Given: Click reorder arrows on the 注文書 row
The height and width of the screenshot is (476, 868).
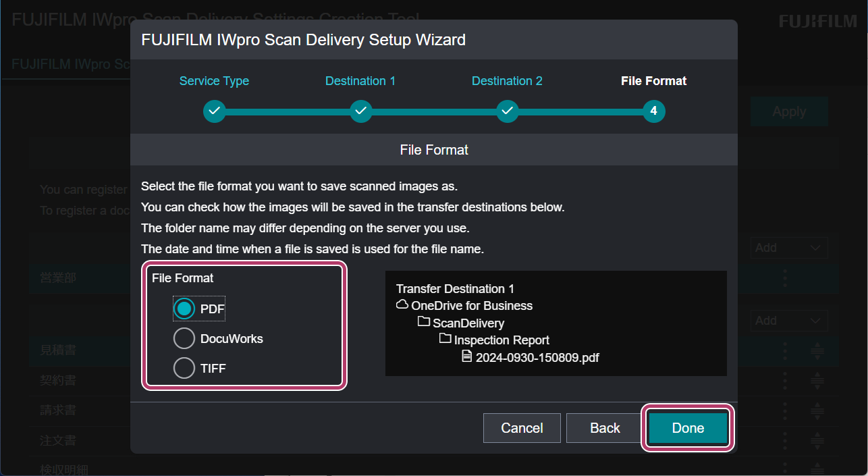Looking at the screenshot, I should pyautogui.click(x=817, y=440).
